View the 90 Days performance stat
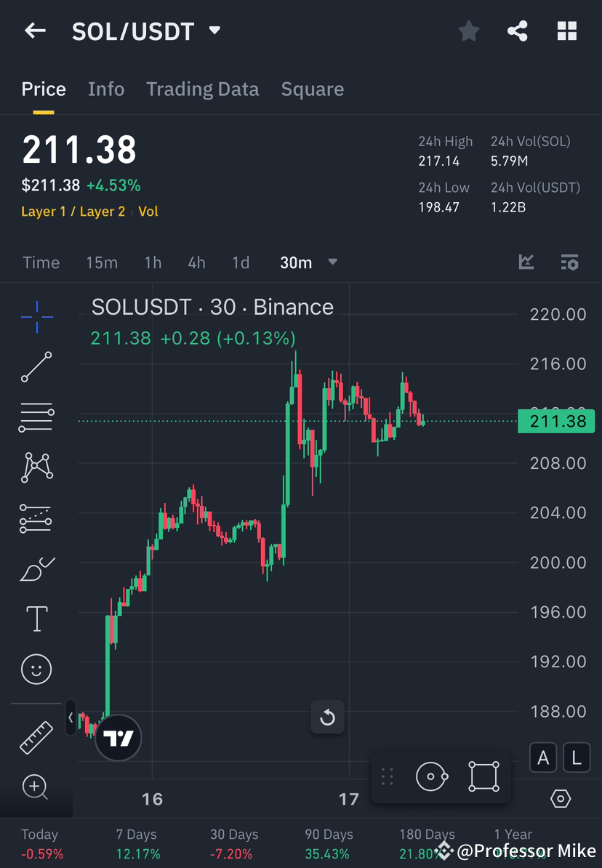Image resolution: width=602 pixels, height=868 pixels. [x=330, y=843]
